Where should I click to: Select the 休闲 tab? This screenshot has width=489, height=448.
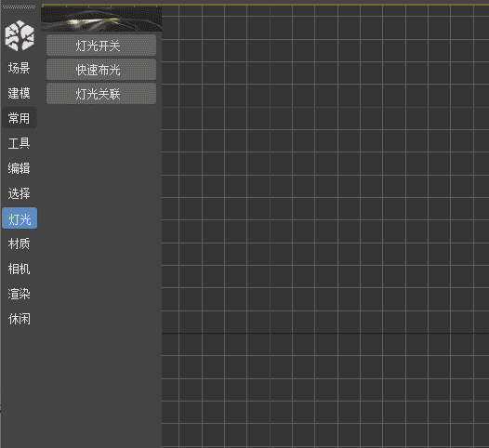point(19,319)
